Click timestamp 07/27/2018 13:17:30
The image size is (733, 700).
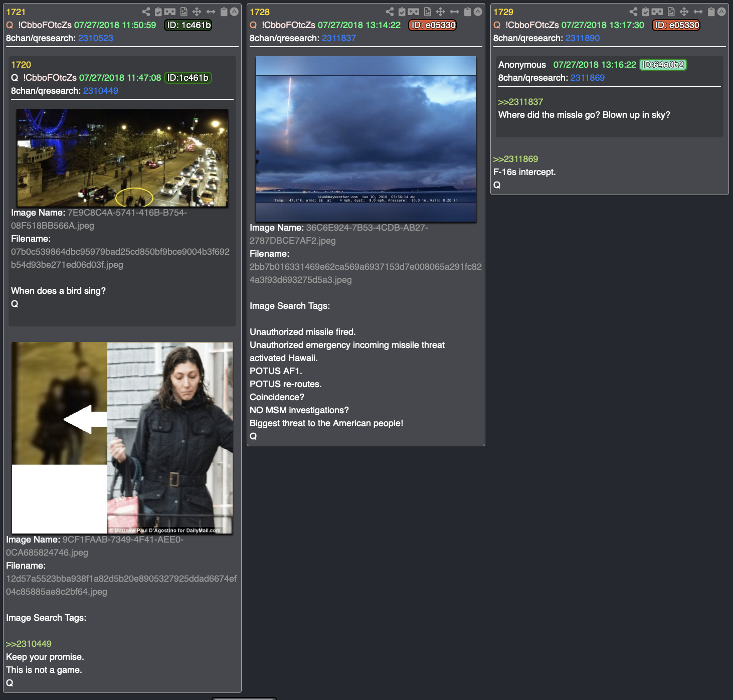pos(603,25)
